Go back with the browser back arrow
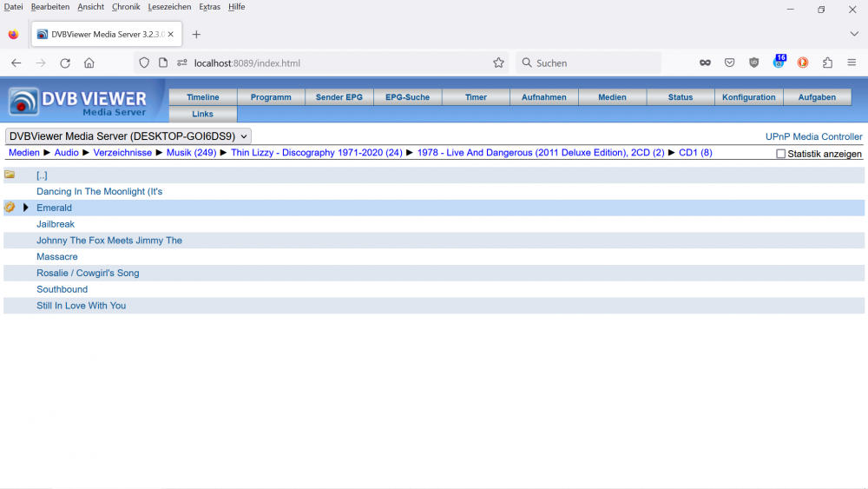 point(16,63)
